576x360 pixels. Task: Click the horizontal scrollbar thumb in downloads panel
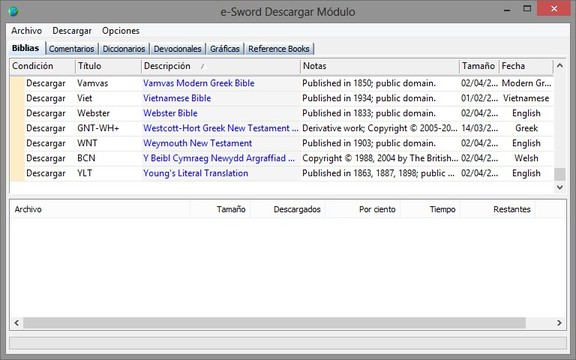coord(274,323)
